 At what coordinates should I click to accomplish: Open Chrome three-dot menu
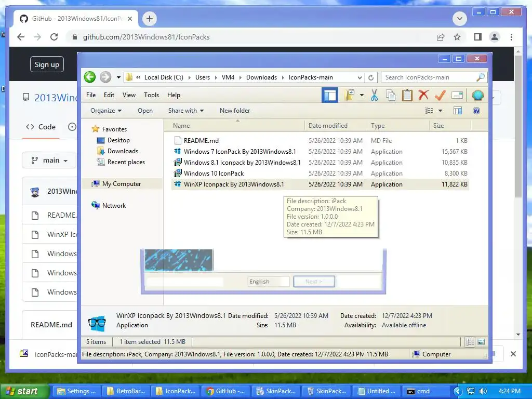[511, 37]
